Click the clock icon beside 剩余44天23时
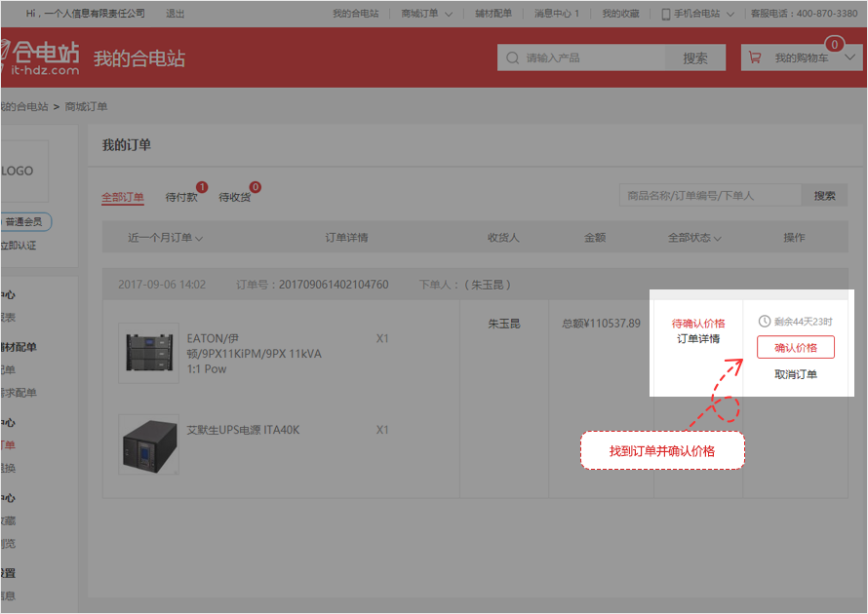 click(x=765, y=321)
